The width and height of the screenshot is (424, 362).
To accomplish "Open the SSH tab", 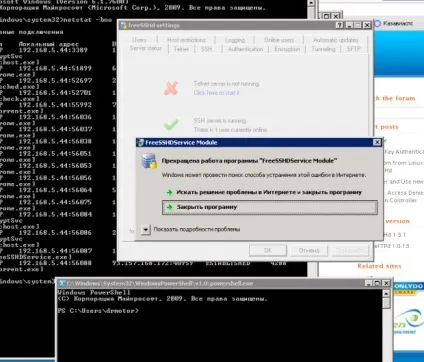I will click(206, 49).
